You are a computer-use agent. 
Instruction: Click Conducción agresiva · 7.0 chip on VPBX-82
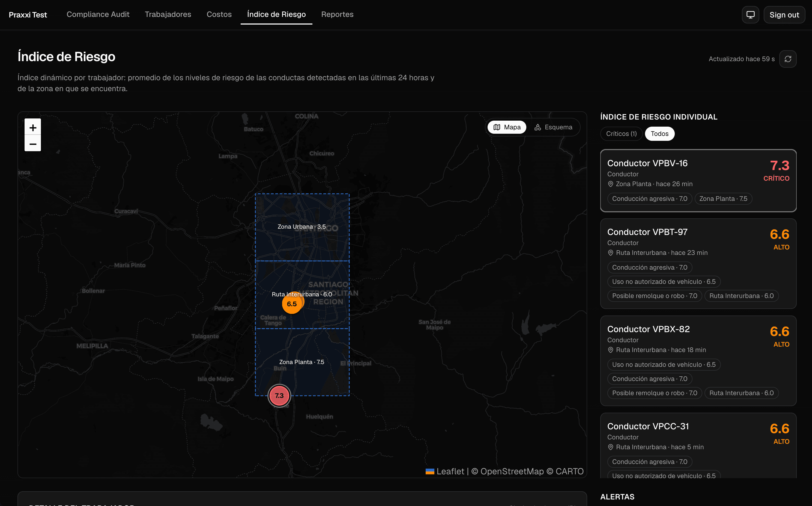pyautogui.click(x=649, y=379)
